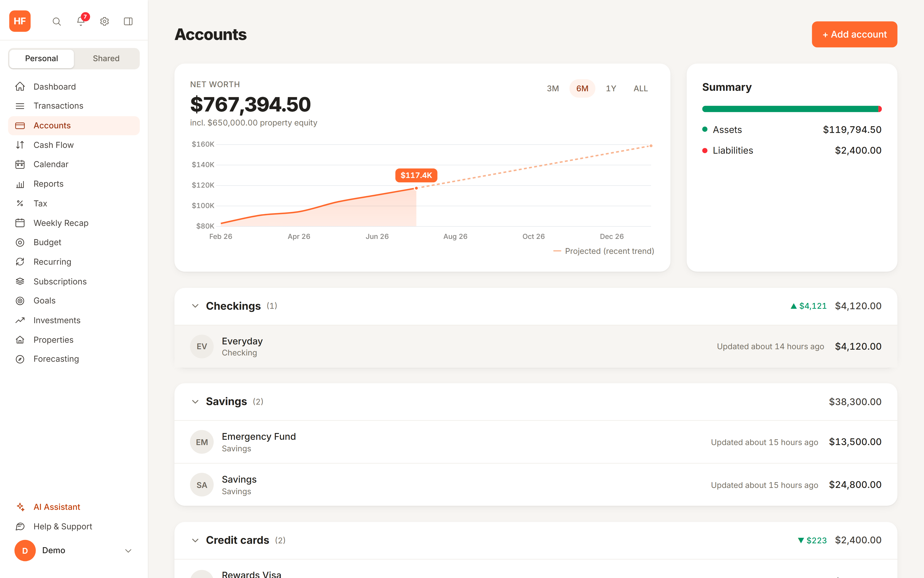Click the Help & Support chat icon
The height and width of the screenshot is (578, 924).
pos(20,526)
